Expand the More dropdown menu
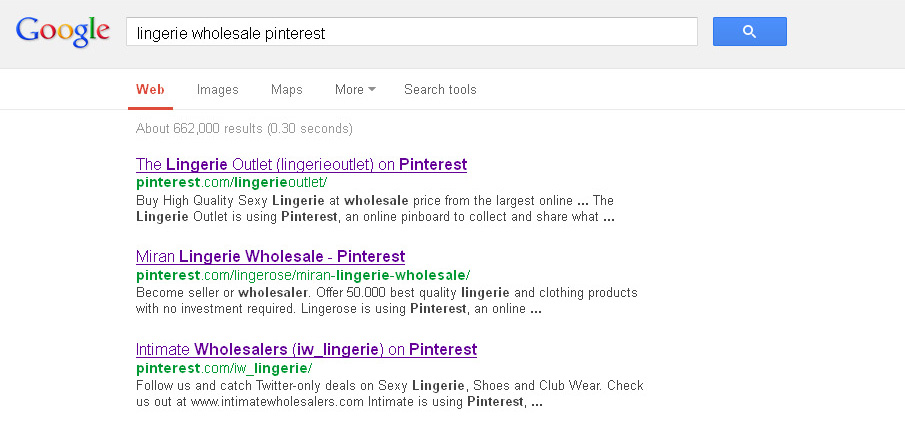 pos(355,90)
